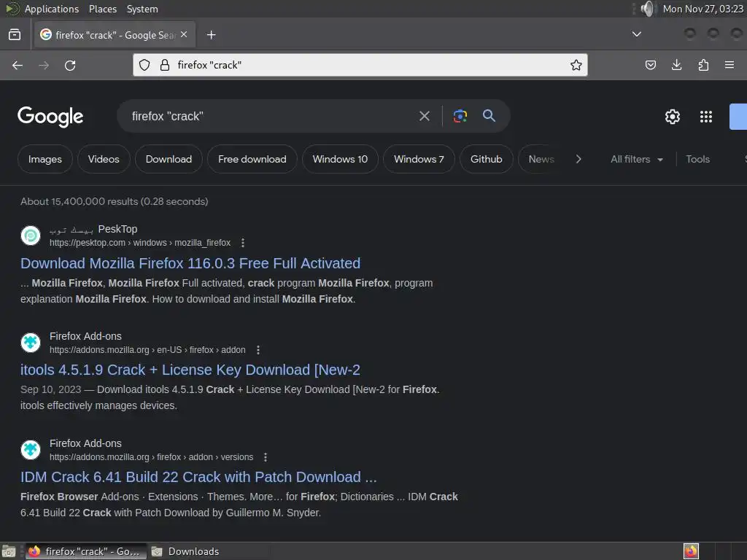Select the Windows 7 filter chip

pos(419,159)
